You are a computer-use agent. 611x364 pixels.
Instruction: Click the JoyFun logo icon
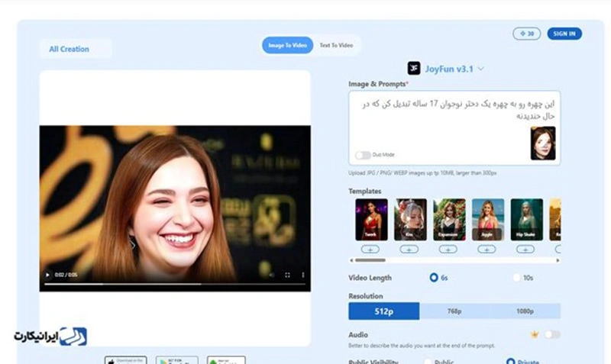[x=414, y=68]
